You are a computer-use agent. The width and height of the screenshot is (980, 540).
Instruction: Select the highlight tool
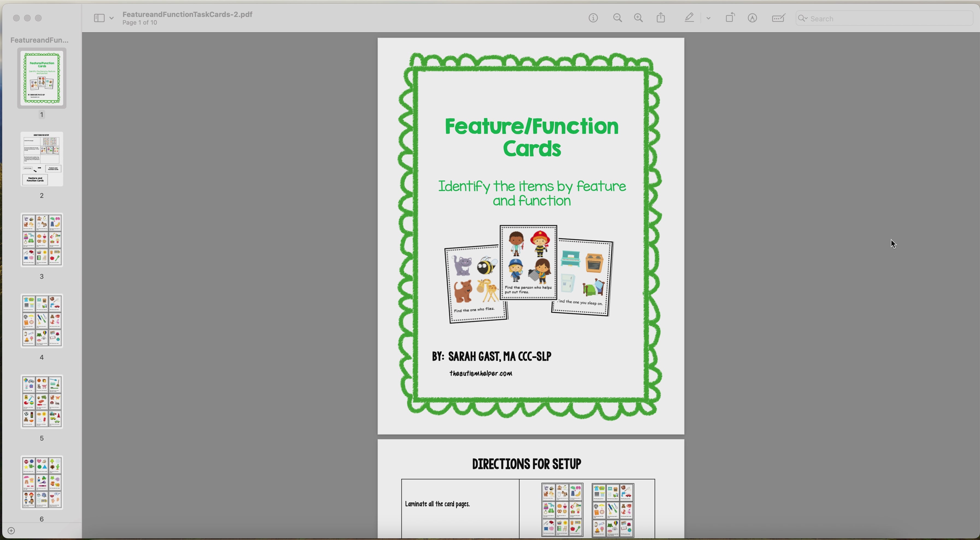pos(689,17)
